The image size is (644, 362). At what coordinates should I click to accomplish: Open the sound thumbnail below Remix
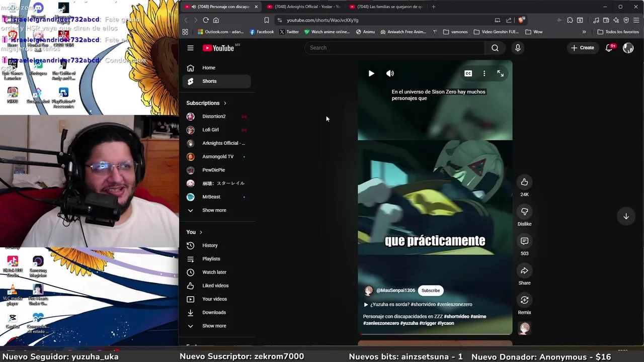tap(524, 328)
